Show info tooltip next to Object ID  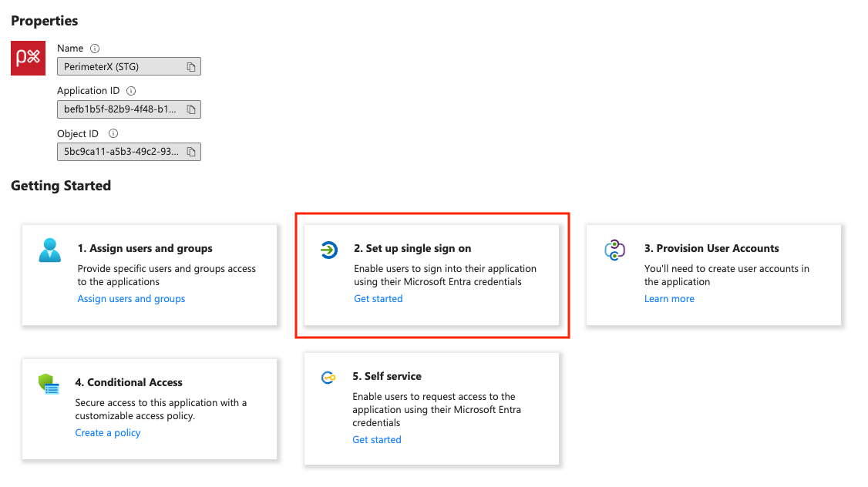113,134
